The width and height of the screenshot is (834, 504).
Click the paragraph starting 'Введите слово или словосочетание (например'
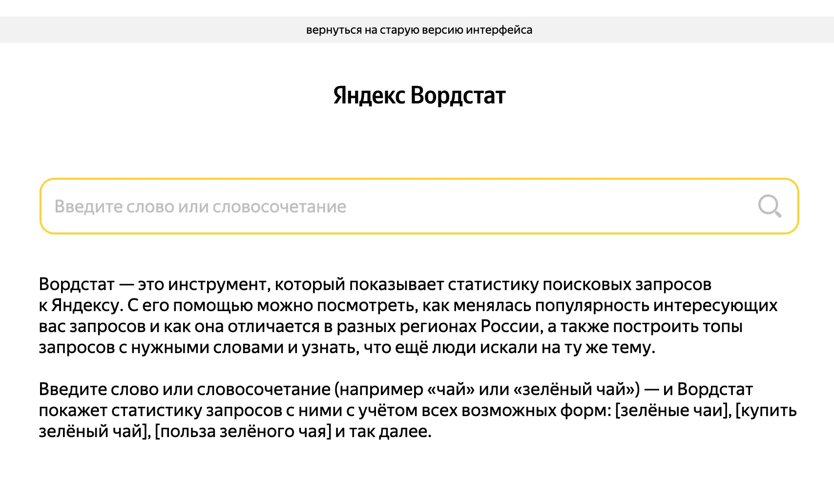tap(417, 410)
